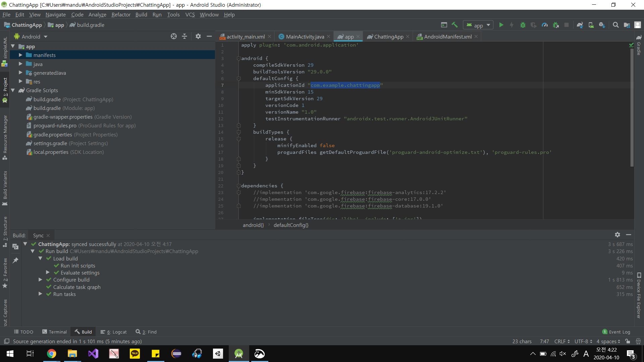Open SDK Manager from the toolbar
This screenshot has width=644, height=362.
click(602, 25)
